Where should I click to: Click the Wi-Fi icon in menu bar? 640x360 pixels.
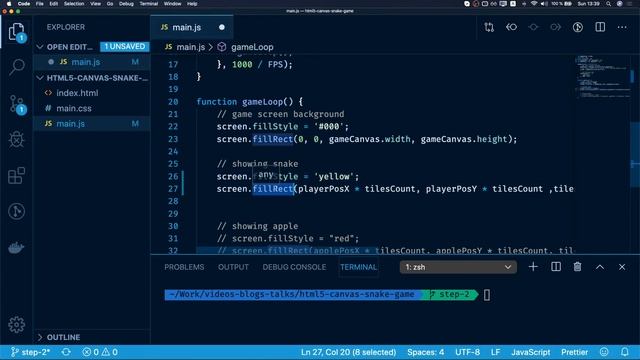tap(534, 4)
